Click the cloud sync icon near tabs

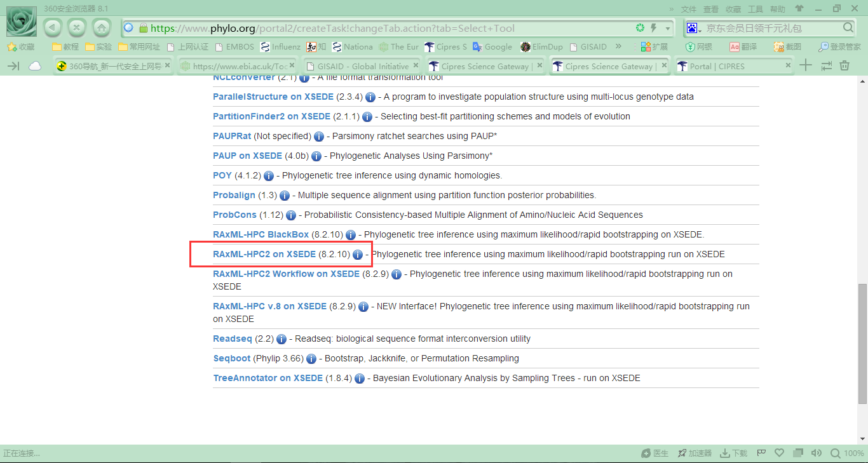[x=35, y=66]
